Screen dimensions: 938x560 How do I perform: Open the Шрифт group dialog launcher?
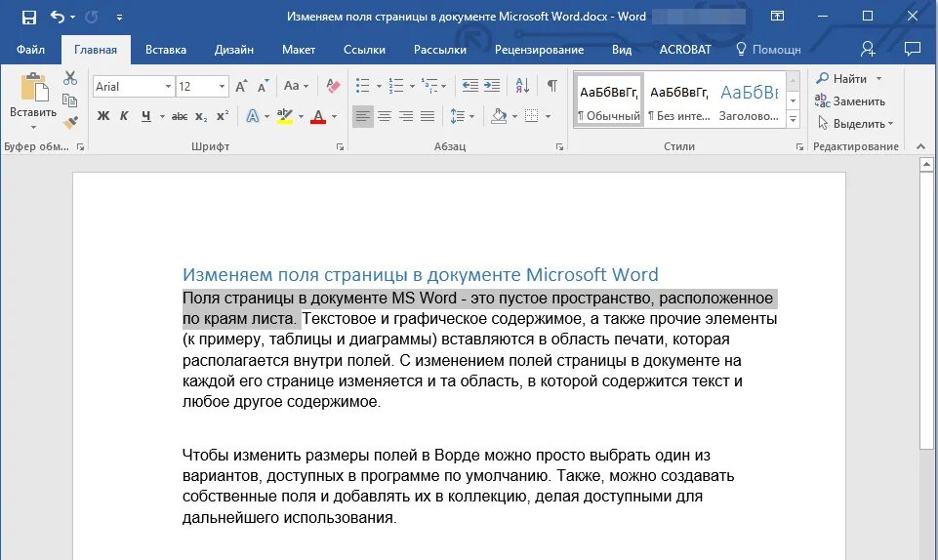pyautogui.click(x=340, y=147)
